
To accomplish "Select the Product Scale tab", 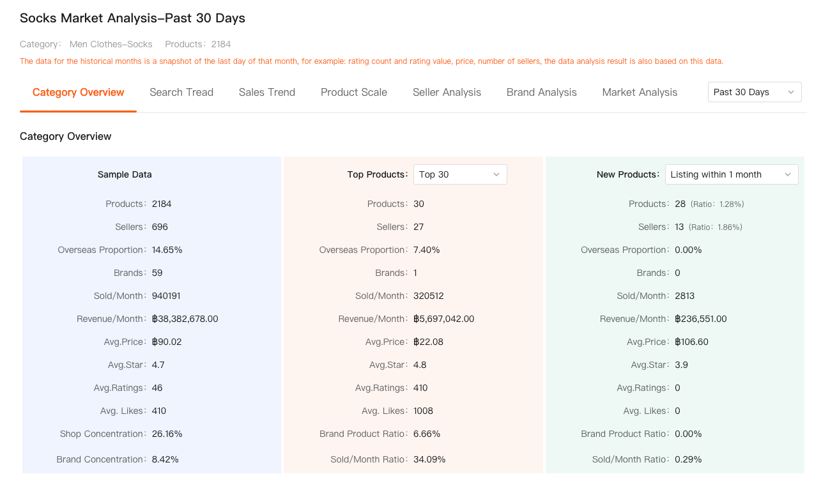I will 353,92.
